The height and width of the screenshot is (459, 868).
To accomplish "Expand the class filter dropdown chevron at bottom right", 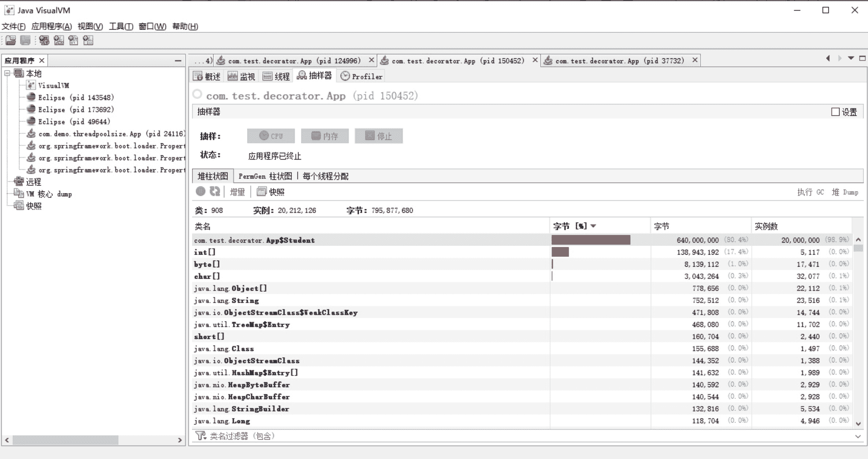I will pos(858,436).
